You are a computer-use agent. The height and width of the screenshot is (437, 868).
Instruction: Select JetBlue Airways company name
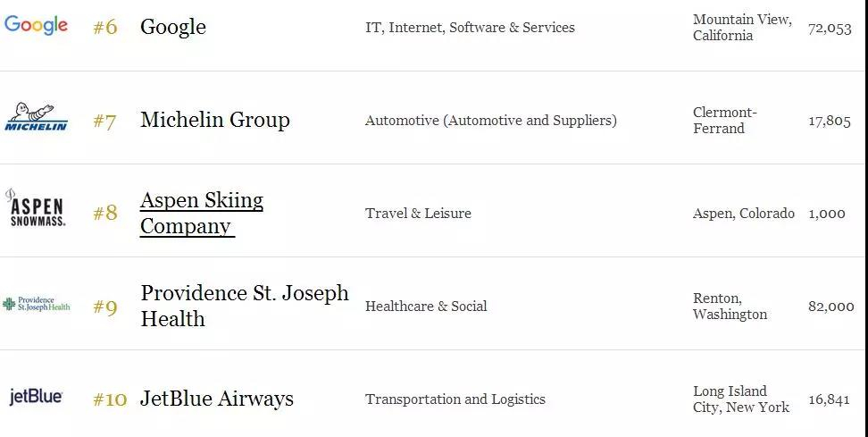(x=216, y=399)
